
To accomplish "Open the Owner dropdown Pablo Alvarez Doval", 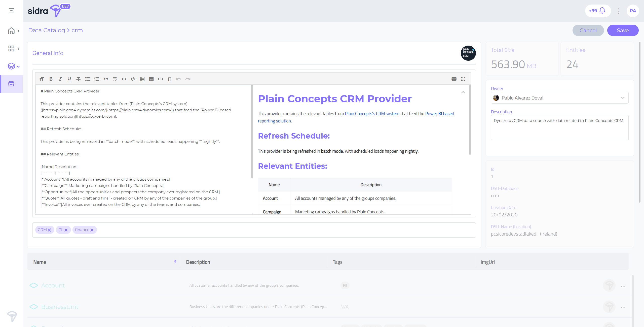I will pyautogui.click(x=559, y=98).
